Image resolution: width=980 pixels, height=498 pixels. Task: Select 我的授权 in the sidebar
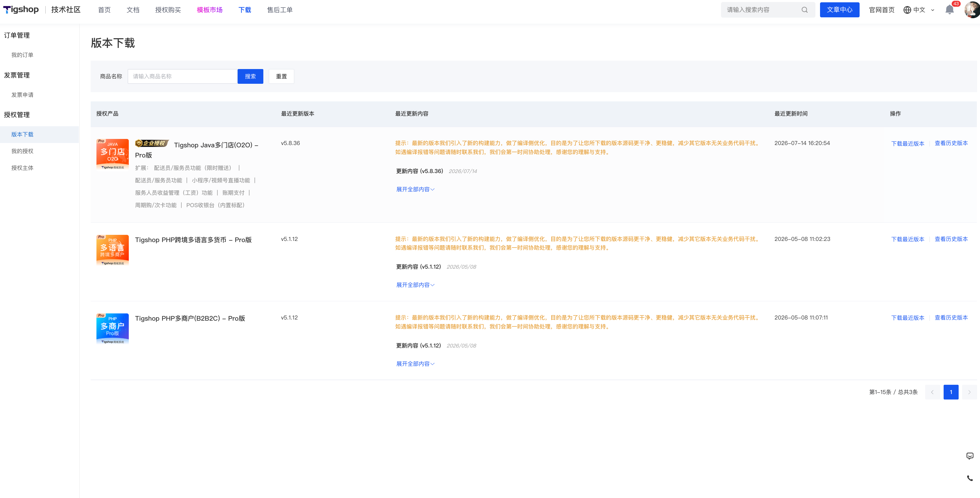(x=23, y=151)
